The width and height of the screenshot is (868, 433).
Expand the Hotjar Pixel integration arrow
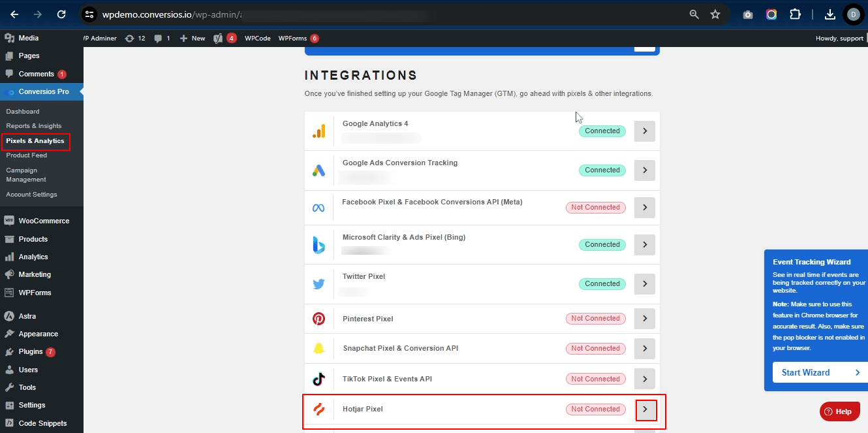tap(645, 409)
